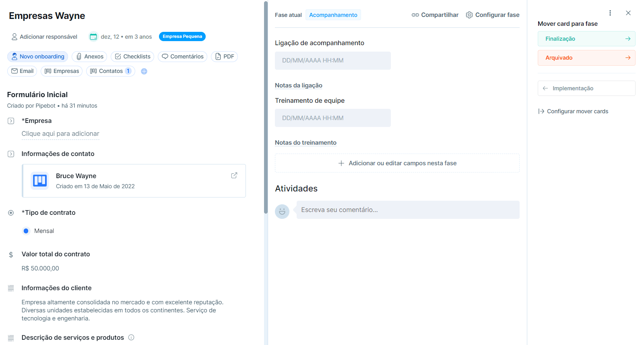Click the Bruce Wayne pipe board icon
This screenshot has height=345, width=644.
click(x=40, y=181)
